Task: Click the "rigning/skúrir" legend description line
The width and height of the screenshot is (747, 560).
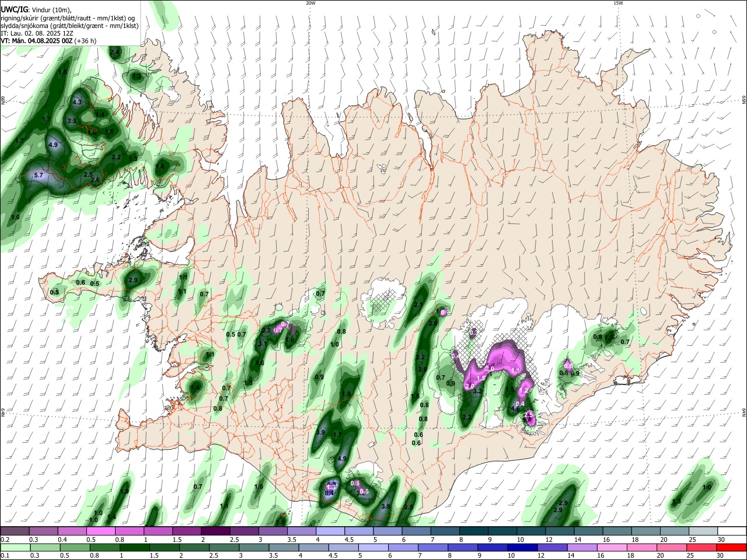Action: 68,17
